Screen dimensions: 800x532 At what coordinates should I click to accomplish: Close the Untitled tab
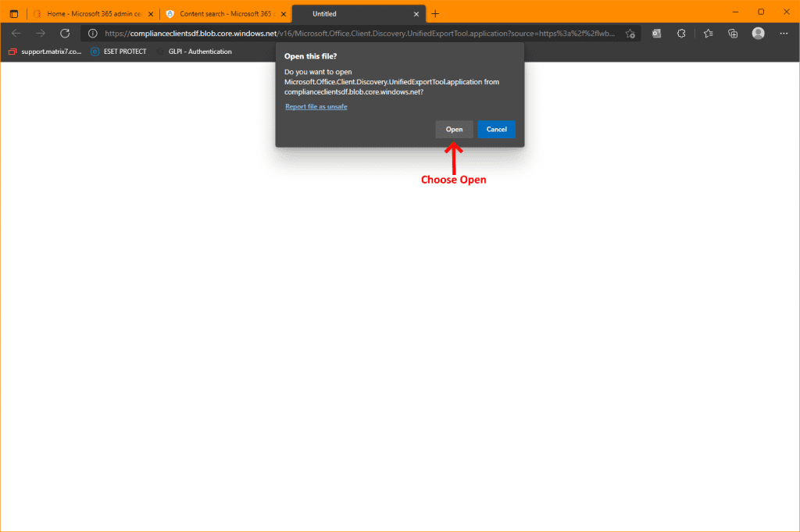coord(416,14)
